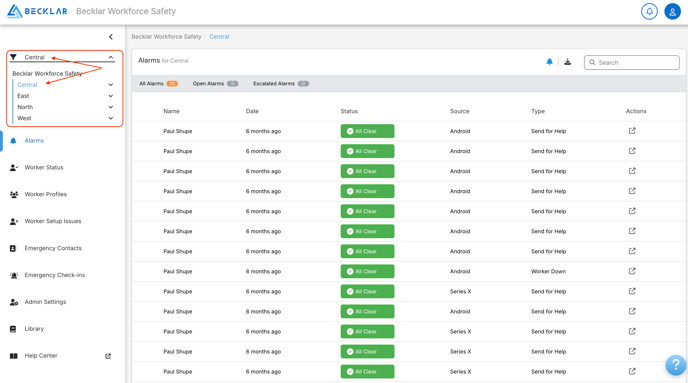
Task: Select East in the region tree
Action: (x=23, y=96)
